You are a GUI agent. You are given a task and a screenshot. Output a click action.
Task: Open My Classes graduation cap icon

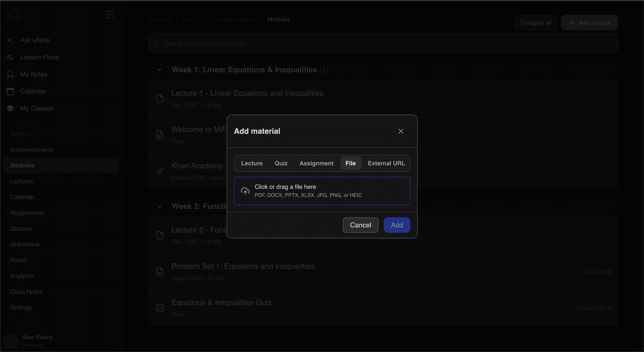pos(10,108)
